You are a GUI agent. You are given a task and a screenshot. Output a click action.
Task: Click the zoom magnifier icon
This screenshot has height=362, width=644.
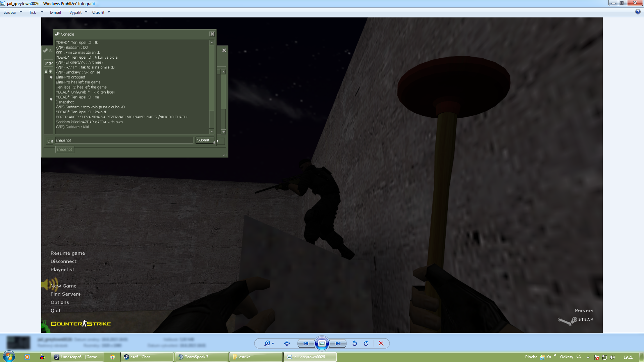pos(267,343)
